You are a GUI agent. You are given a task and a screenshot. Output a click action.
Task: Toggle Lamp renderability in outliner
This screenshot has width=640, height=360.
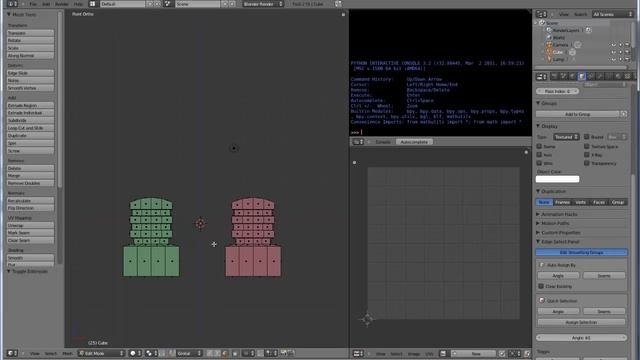pos(627,60)
